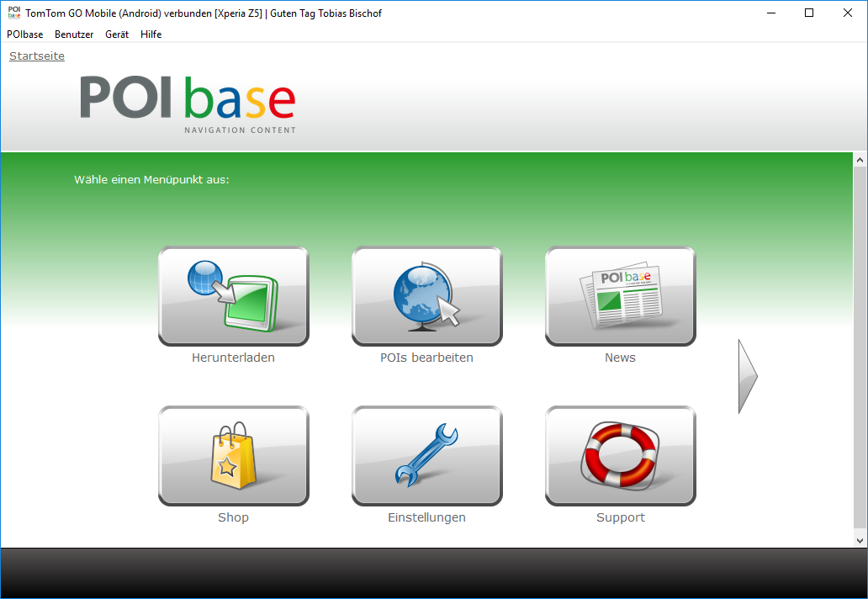Open the Hilfe menu
Screen dimensions: 868x599
[151, 34]
